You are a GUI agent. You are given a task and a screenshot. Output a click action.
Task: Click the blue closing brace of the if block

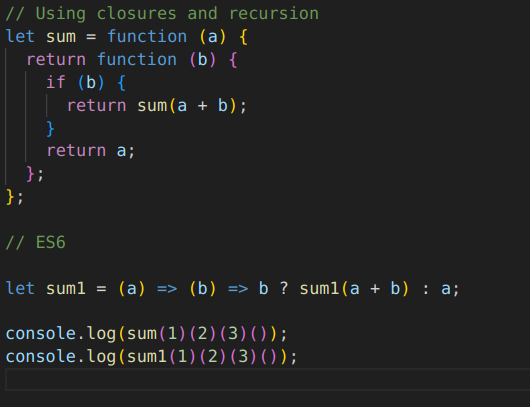point(50,129)
